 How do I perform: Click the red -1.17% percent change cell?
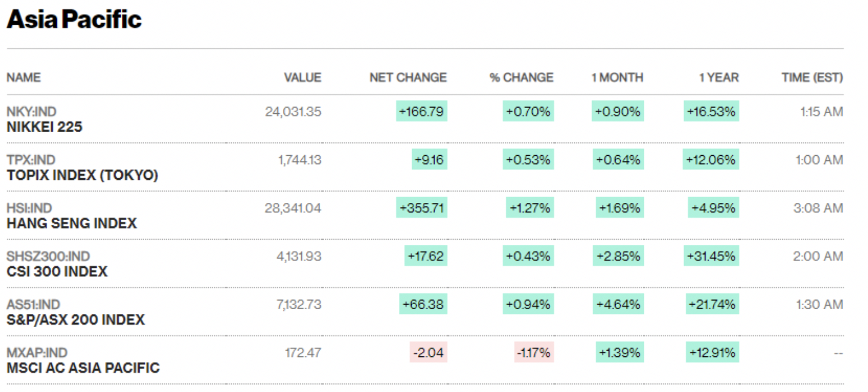coord(534,352)
